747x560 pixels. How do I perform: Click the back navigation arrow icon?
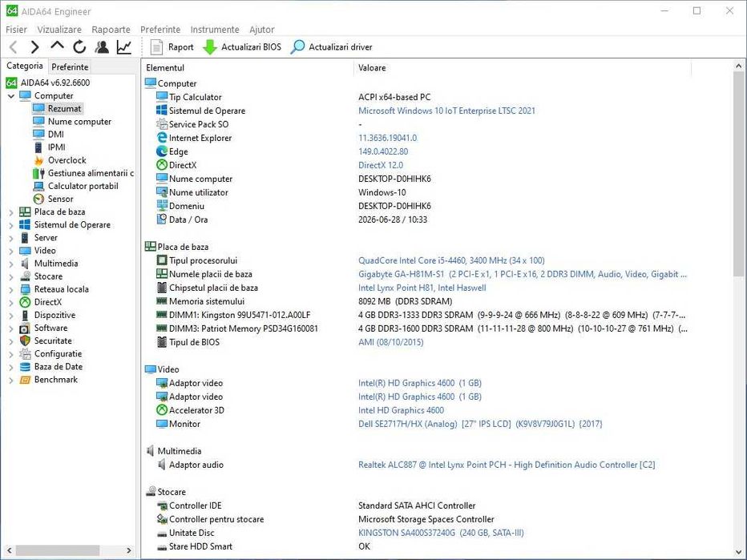[x=14, y=47]
